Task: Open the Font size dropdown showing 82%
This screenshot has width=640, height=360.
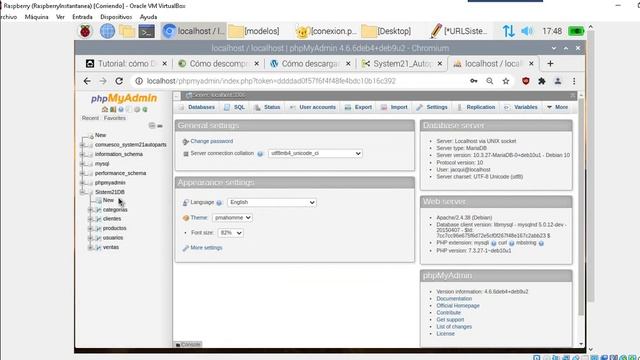Action: click(x=231, y=233)
